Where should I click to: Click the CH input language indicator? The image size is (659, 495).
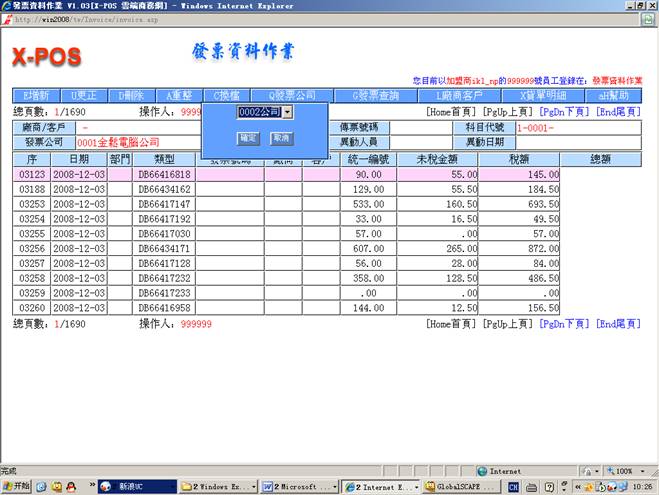point(513,486)
